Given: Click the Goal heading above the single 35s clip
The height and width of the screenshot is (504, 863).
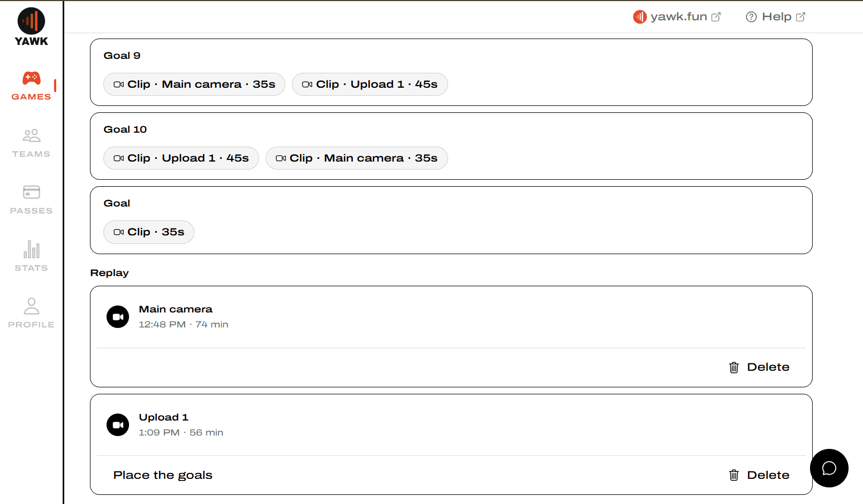Looking at the screenshot, I should pyautogui.click(x=117, y=203).
